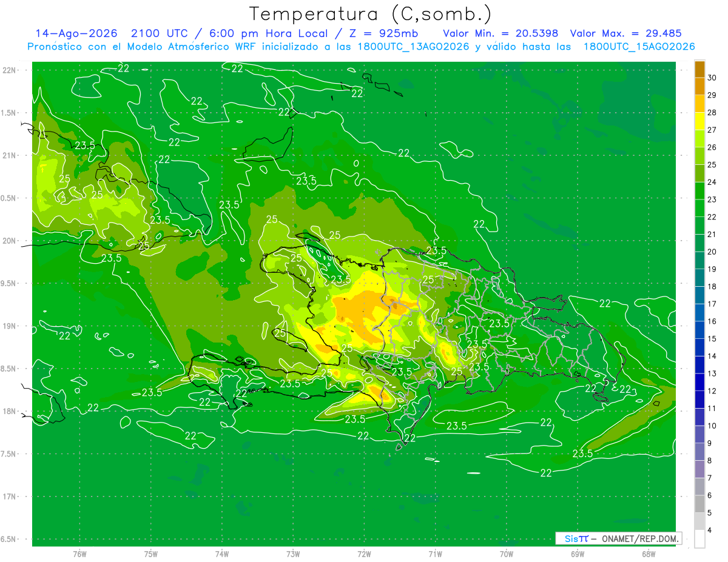Click color scale label 20
The image size is (728, 562).
712,252
